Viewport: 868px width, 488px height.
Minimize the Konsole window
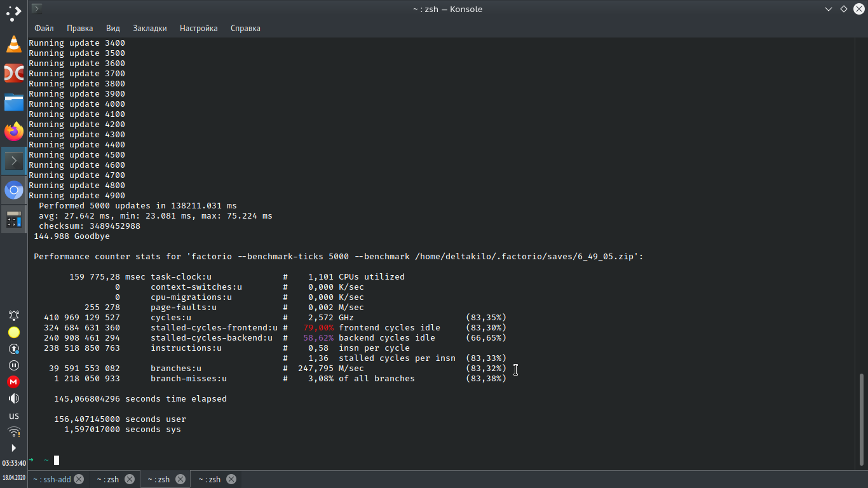[x=829, y=9]
